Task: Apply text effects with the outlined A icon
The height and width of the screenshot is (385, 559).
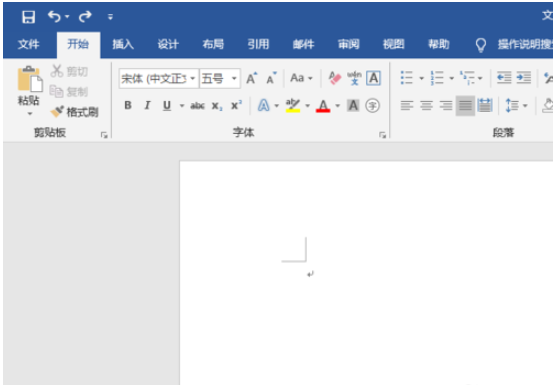Action: coord(263,106)
